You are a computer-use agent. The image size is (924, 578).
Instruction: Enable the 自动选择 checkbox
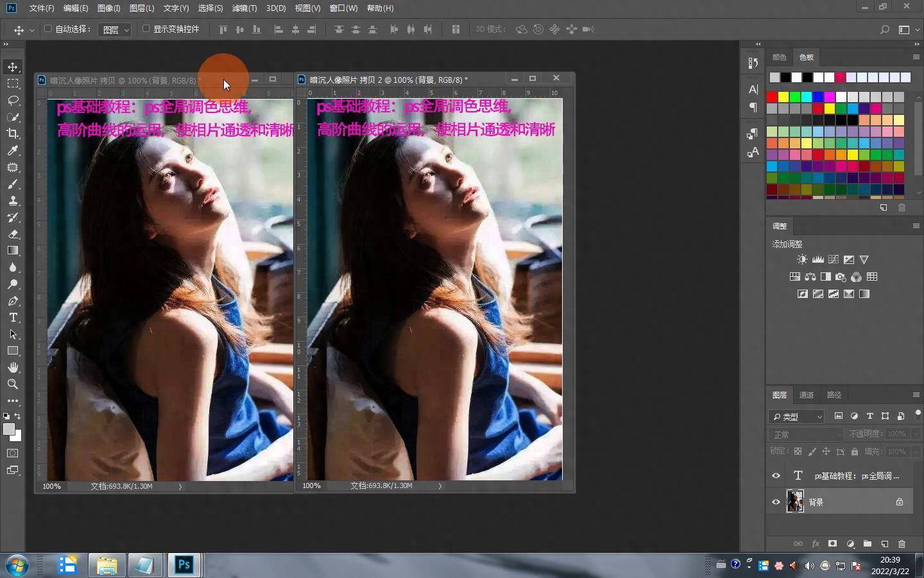coord(47,29)
